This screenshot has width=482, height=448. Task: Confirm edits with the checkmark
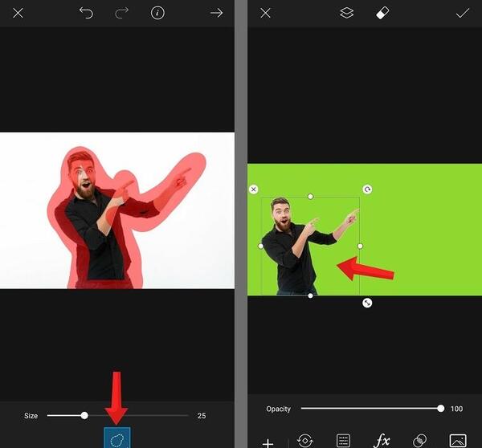click(x=463, y=13)
